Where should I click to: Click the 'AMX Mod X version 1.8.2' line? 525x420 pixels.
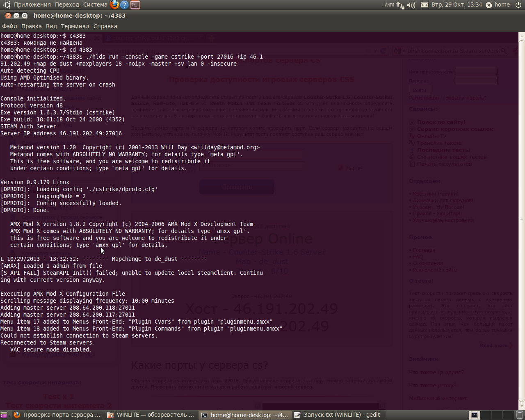pyautogui.click(x=132, y=224)
